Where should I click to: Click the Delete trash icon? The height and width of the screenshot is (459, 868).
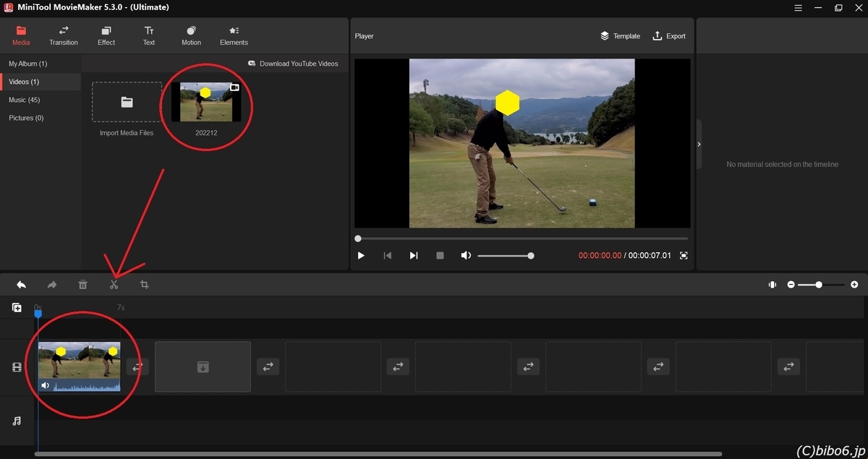pyautogui.click(x=82, y=285)
